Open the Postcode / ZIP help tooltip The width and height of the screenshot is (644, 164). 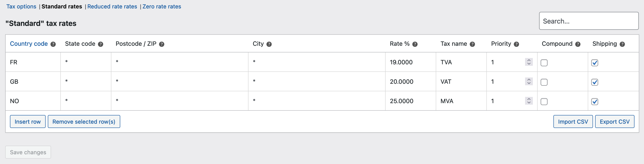tap(162, 44)
